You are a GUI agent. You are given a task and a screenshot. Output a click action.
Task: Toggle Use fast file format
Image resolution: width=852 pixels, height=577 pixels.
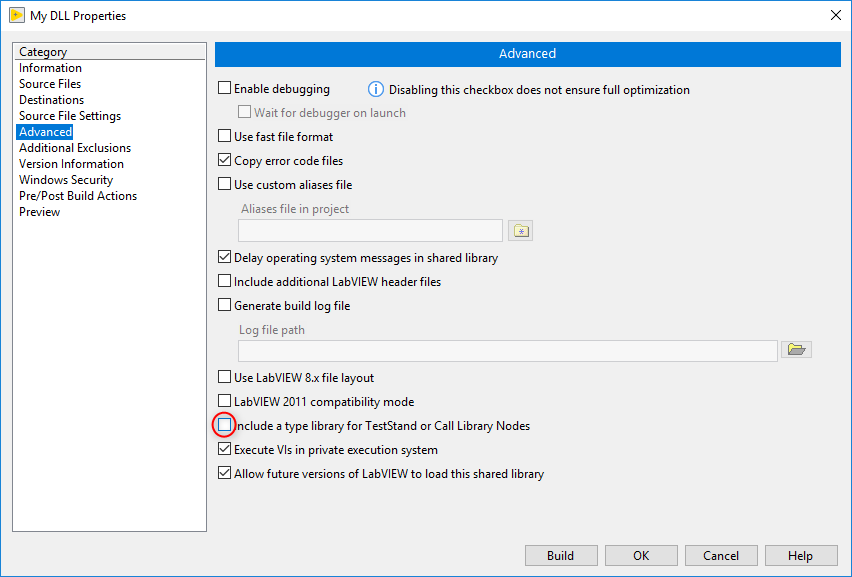pos(224,136)
